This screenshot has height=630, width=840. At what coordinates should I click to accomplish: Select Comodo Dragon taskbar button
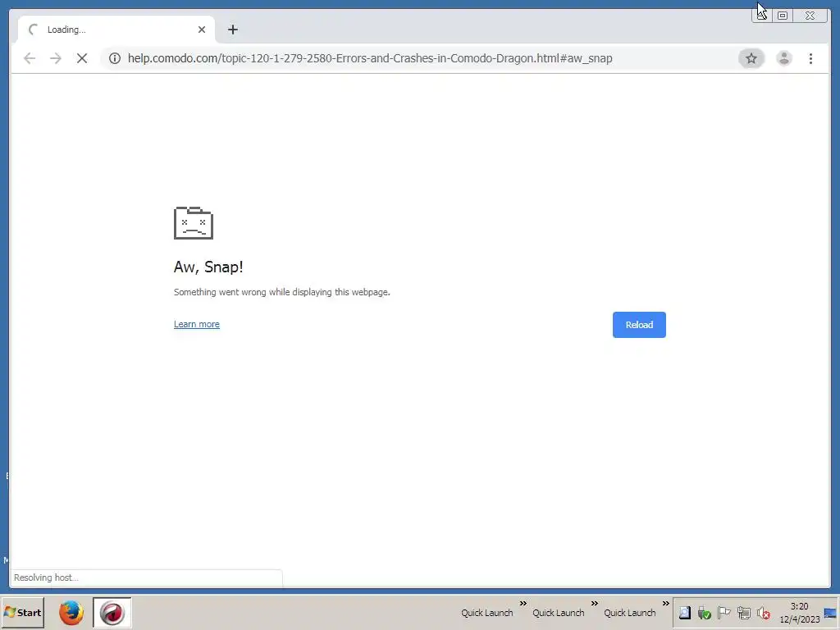[x=112, y=613]
